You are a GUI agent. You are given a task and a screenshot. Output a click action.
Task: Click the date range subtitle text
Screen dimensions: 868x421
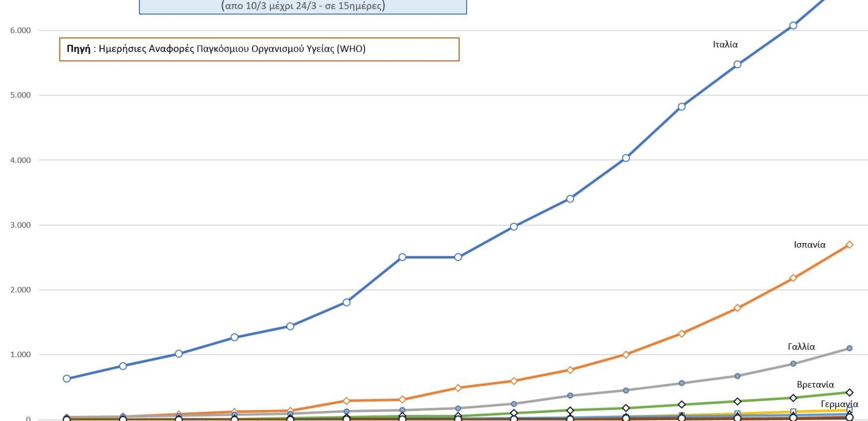[303, 6]
